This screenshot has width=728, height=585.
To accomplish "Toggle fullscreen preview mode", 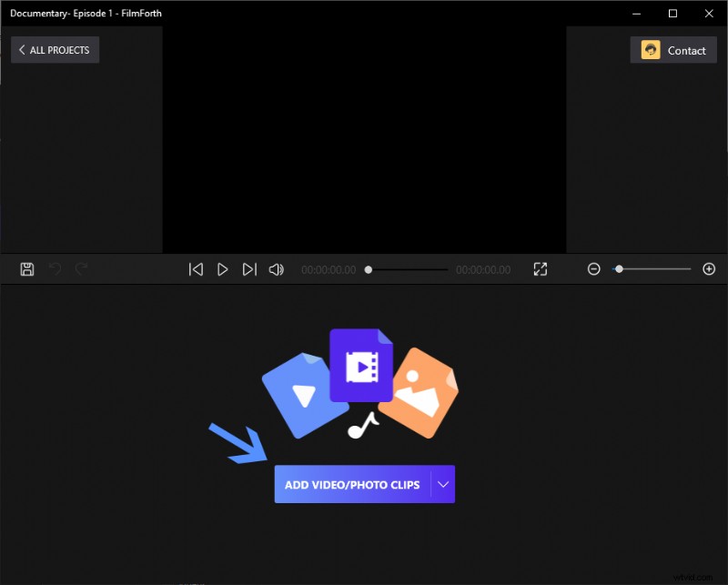I will [x=541, y=268].
